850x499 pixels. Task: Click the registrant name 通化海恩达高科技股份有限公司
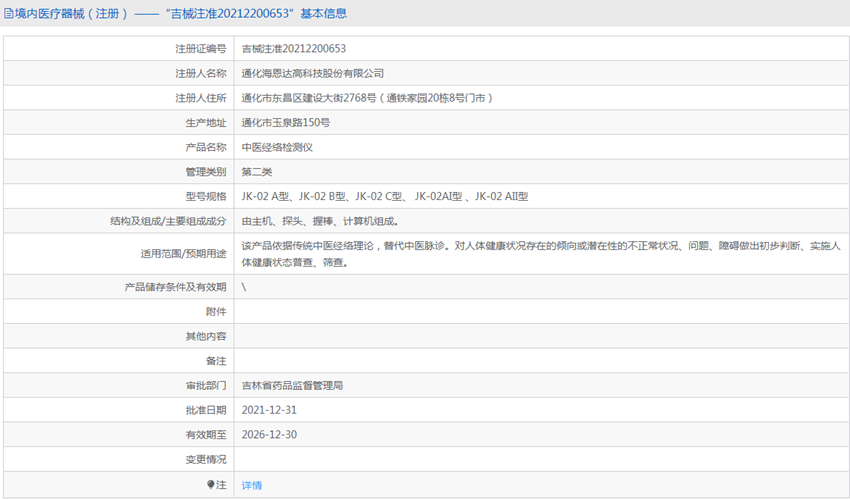point(312,73)
